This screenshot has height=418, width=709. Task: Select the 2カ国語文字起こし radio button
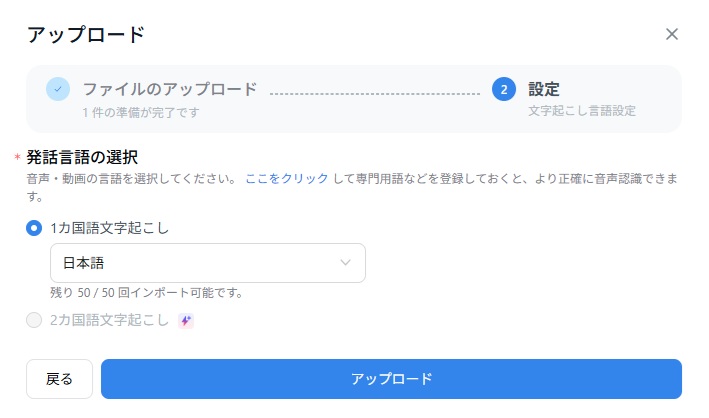34,320
